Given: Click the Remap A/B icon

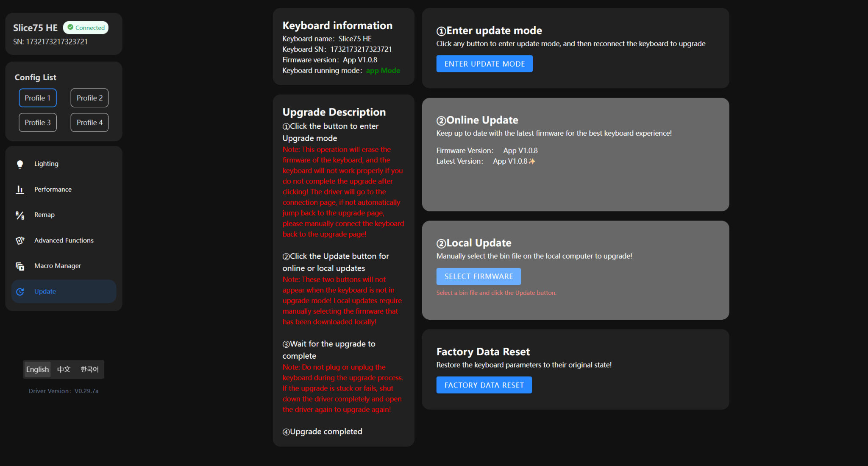Looking at the screenshot, I should [x=20, y=215].
